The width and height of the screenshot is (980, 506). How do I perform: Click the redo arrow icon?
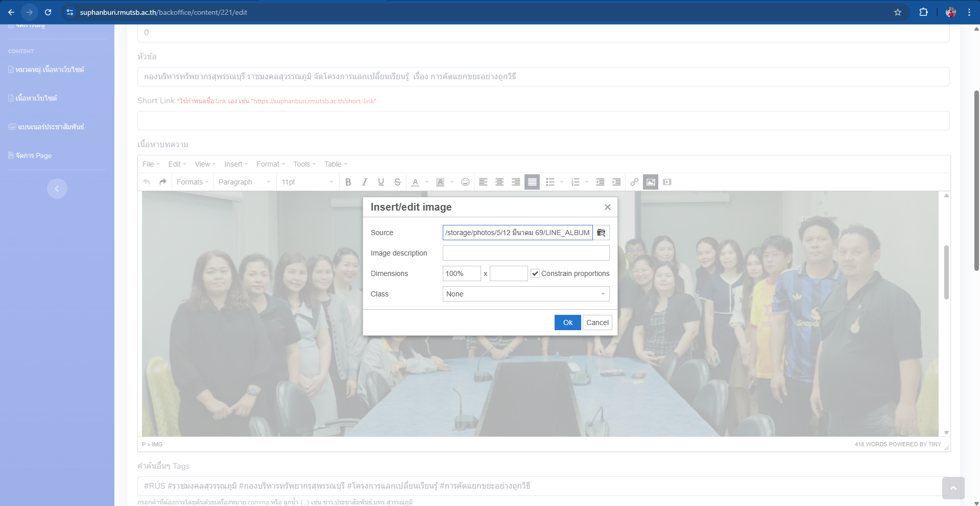point(163,182)
